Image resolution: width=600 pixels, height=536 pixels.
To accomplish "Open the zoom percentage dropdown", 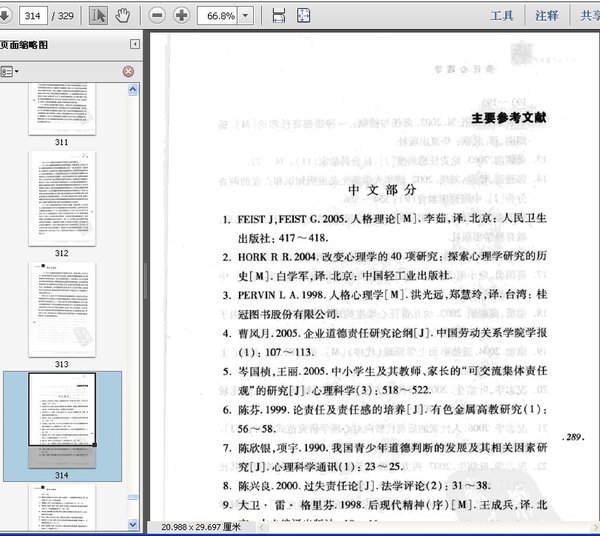I will [244, 15].
